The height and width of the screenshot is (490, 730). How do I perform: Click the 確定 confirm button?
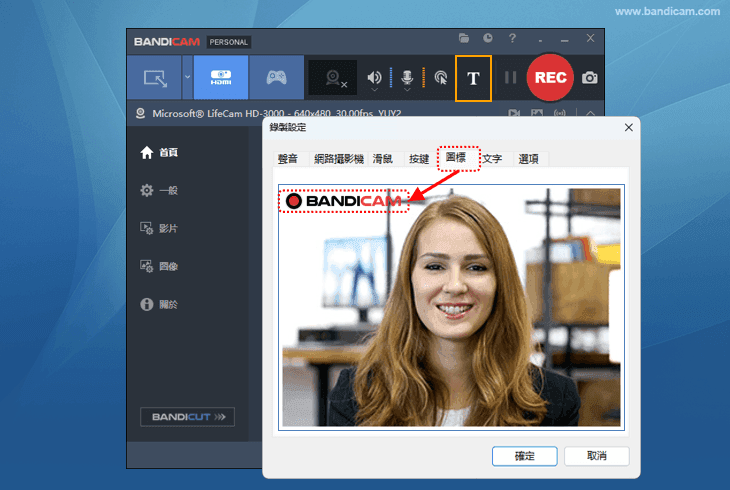(525, 456)
